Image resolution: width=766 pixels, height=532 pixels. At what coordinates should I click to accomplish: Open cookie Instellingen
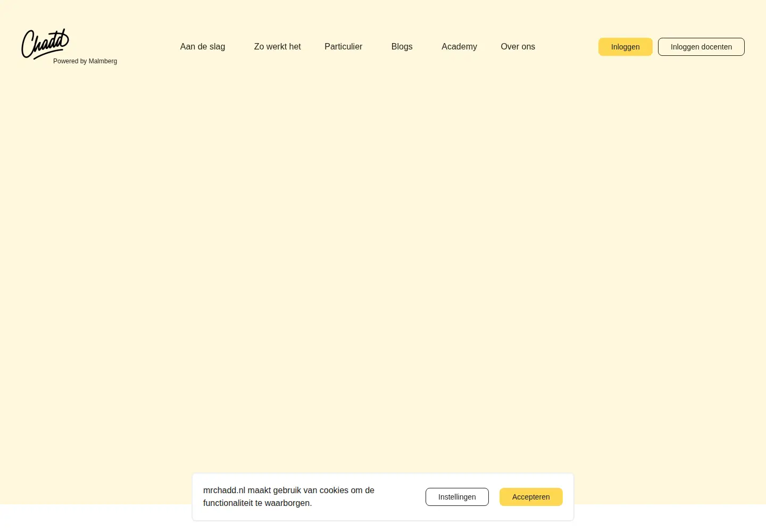tap(457, 497)
